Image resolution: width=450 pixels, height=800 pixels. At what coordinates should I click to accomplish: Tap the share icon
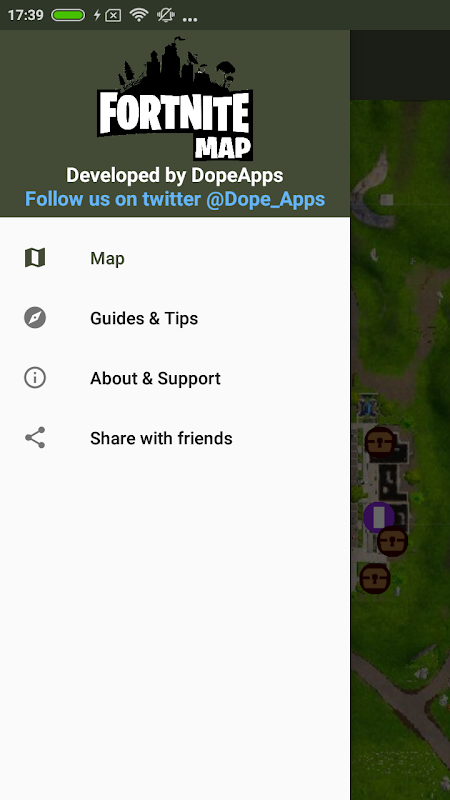[x=35, y=438]
